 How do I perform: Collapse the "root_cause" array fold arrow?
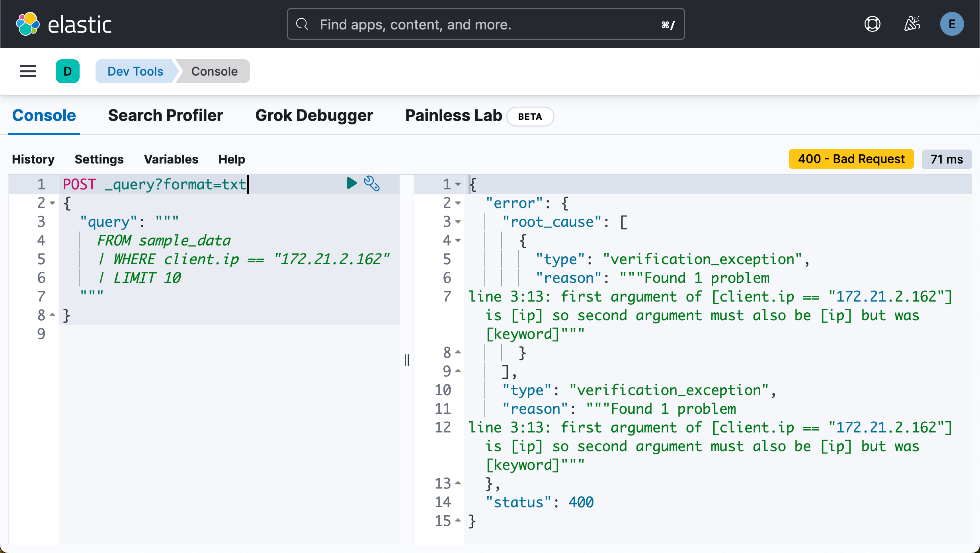(x=458, y=222)
